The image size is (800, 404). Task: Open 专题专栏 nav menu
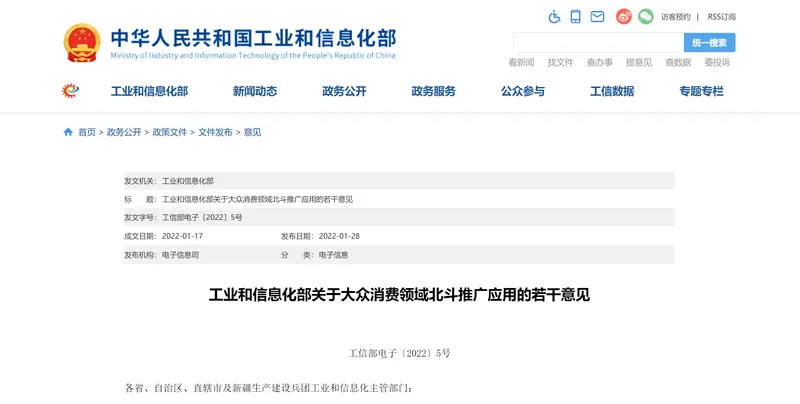pyautogui.click(x=702, y=91)
